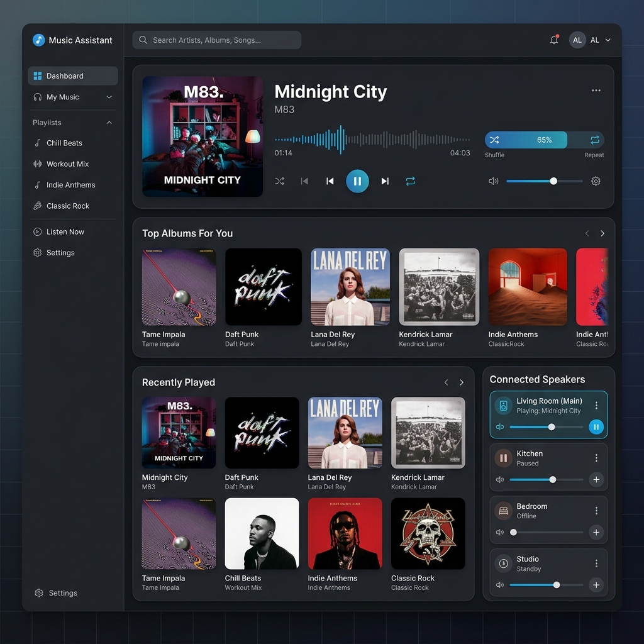Screen dimensions: 644x644
Task: Open Living Room (Main) options menu
Action: tap(596, 406)
